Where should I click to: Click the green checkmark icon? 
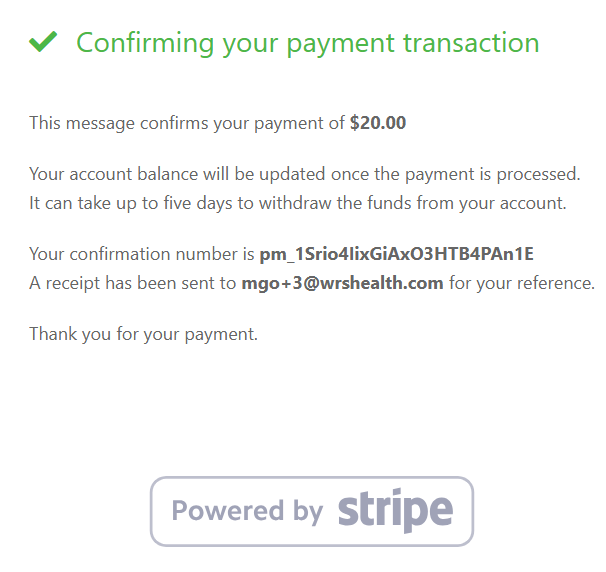coord(43,43)
